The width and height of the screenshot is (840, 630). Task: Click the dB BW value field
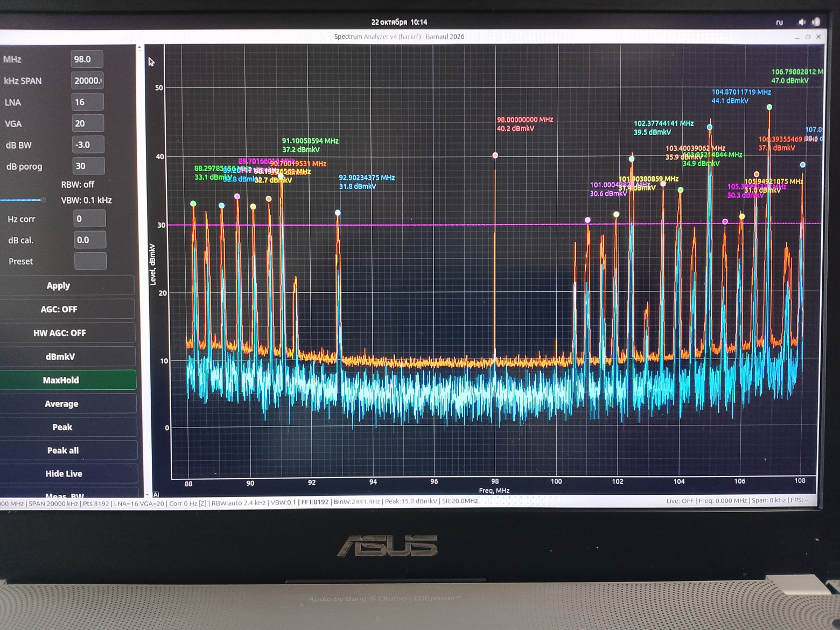click(88, 145)
